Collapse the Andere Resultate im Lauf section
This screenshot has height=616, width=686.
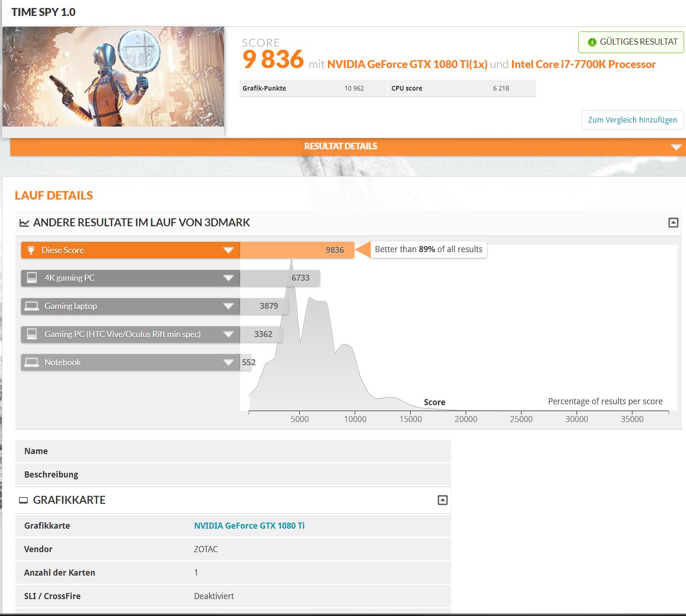point(673,223)
